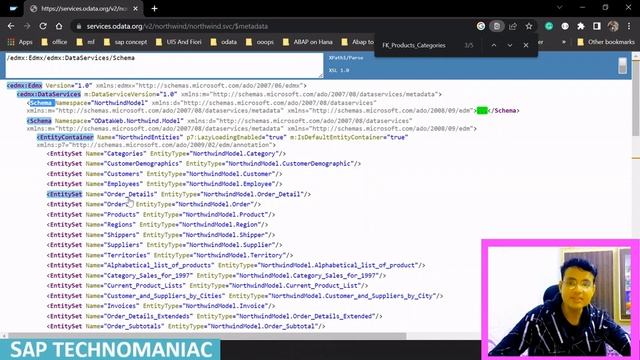Click the Categories EntitySet row
640x360 pixels.
tap(166, 154)
